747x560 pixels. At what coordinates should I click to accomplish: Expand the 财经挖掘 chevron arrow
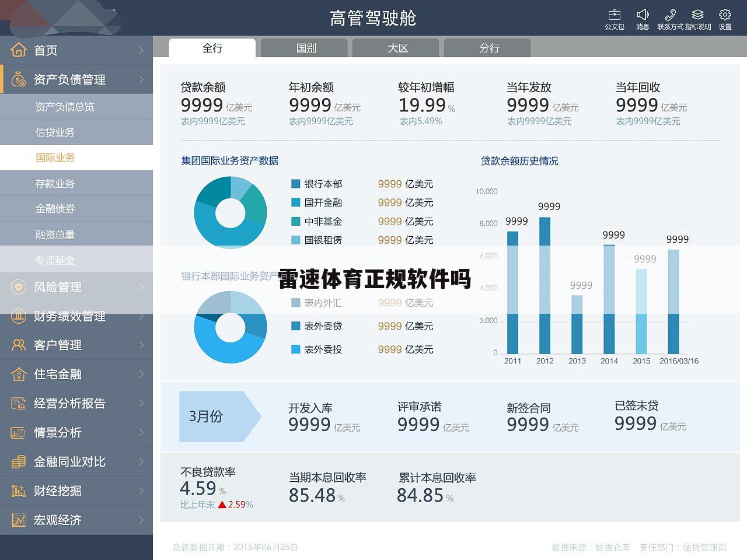click(141, 491)
